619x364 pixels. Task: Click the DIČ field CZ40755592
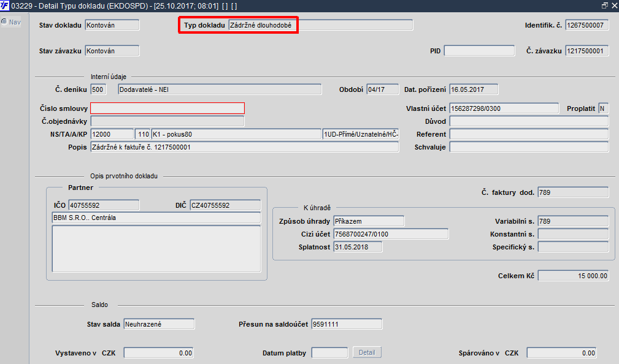point(225,205)
